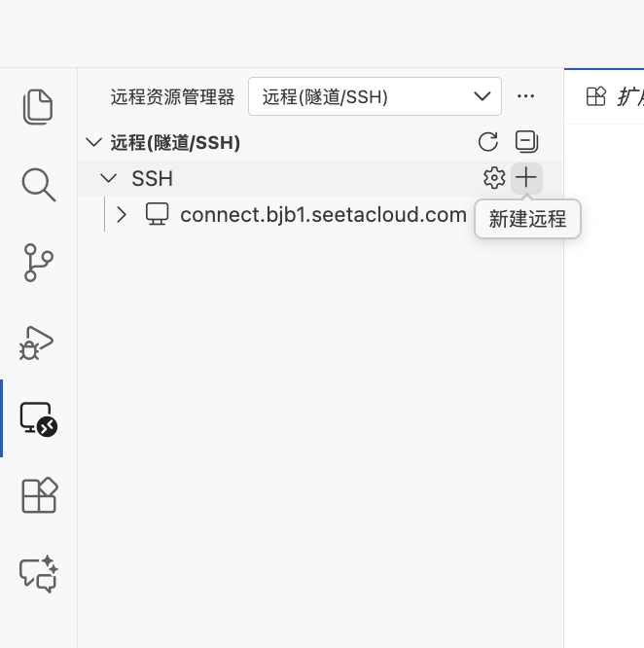Click the plus icon to add new remote
Screen dimensions: 644x648
[x=525, y=178]
